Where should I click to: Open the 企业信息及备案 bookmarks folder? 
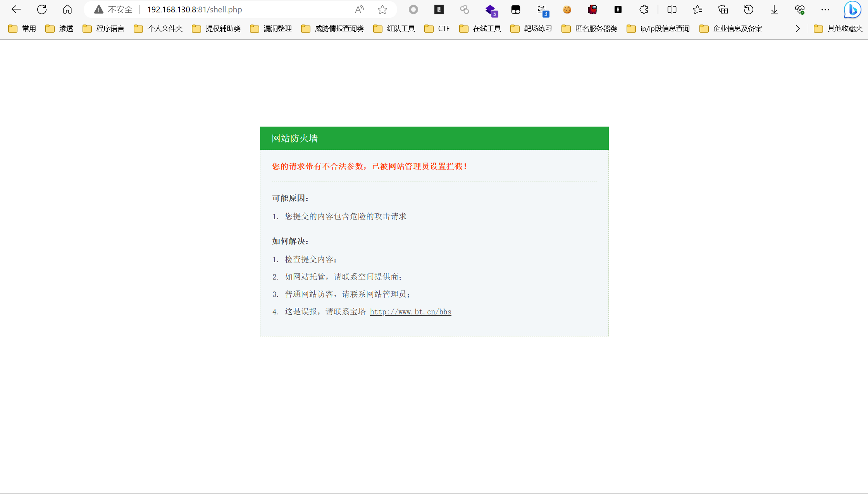click(x=731, y=28)
